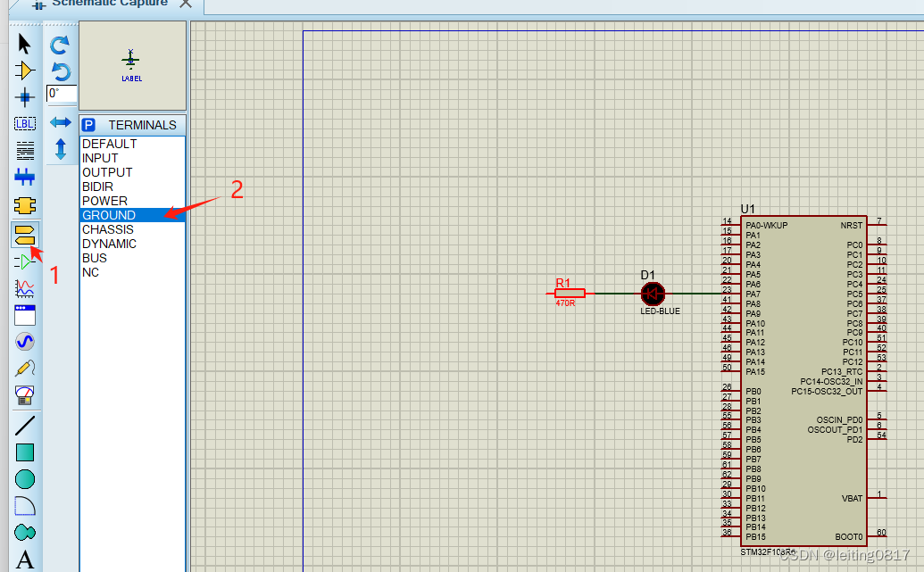
Task: Click resistor R1 on schematic
Action: 570,294
